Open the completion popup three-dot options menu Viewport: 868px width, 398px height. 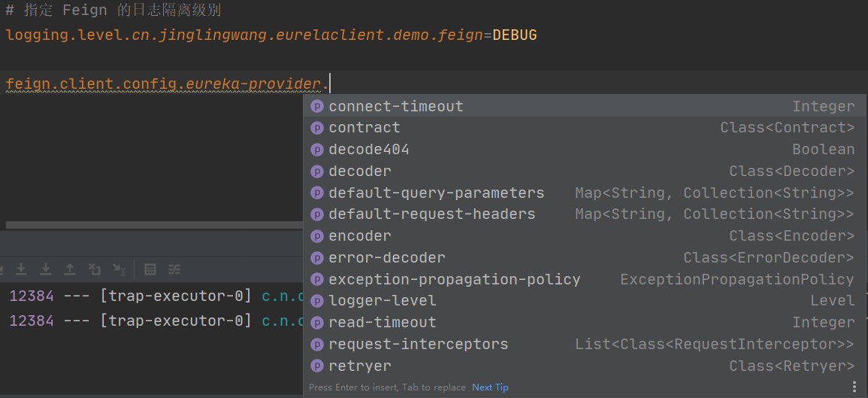854,387
